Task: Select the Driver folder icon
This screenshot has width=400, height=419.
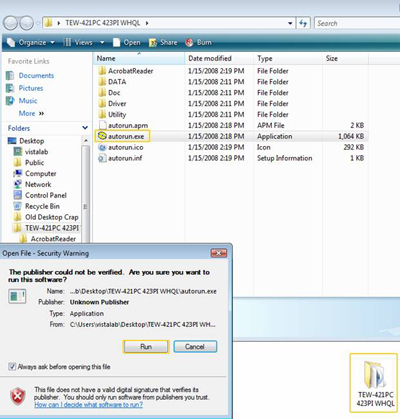Action: click(x=102, y=103)
